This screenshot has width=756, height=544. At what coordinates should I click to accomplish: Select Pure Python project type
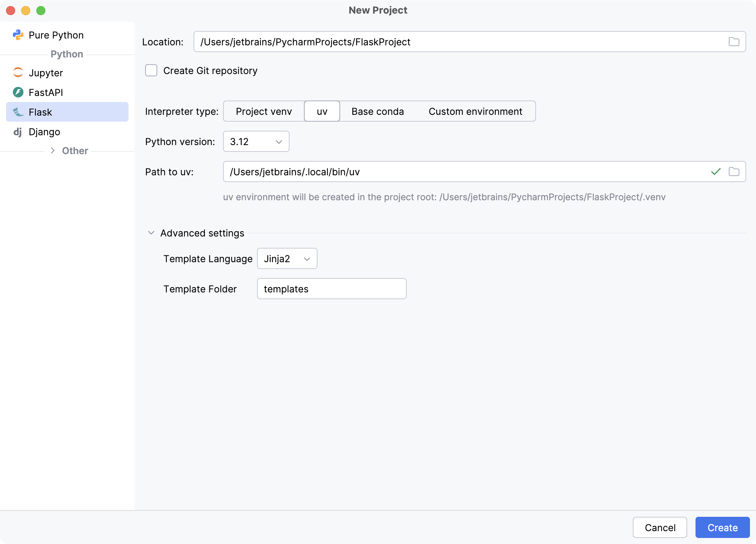tap(56, 34)
